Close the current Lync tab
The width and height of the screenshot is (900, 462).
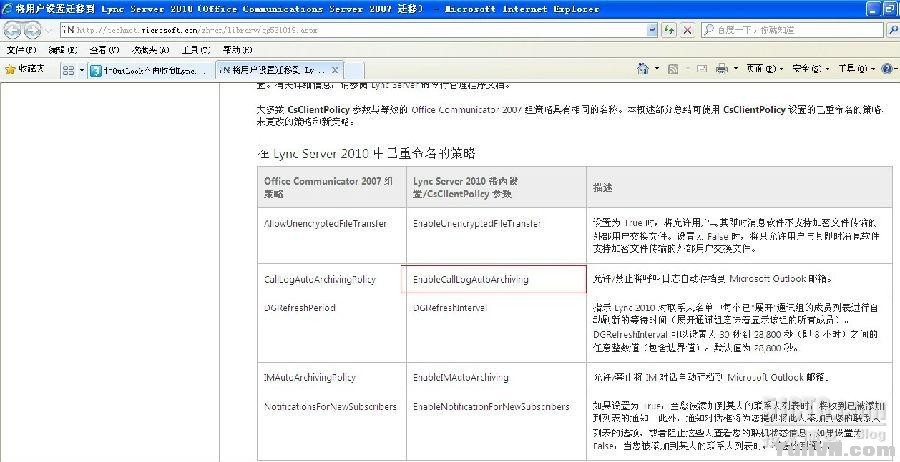tap(335, 70)
